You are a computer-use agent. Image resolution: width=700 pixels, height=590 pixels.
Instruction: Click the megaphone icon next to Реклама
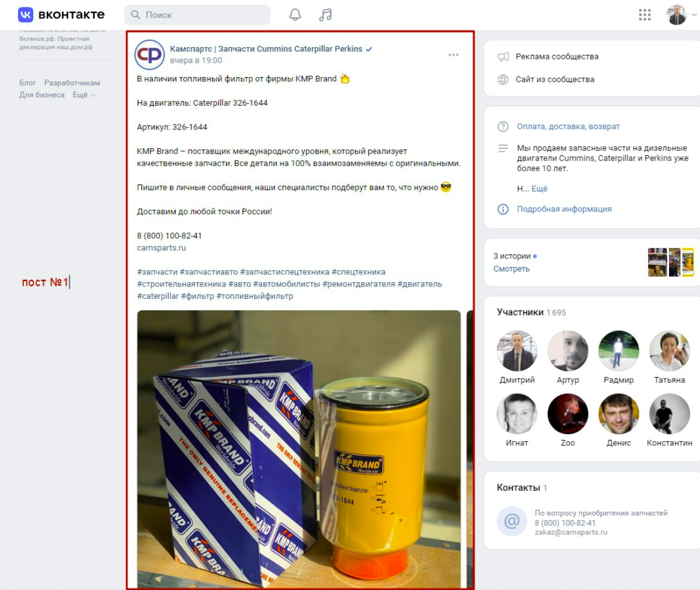503,57
